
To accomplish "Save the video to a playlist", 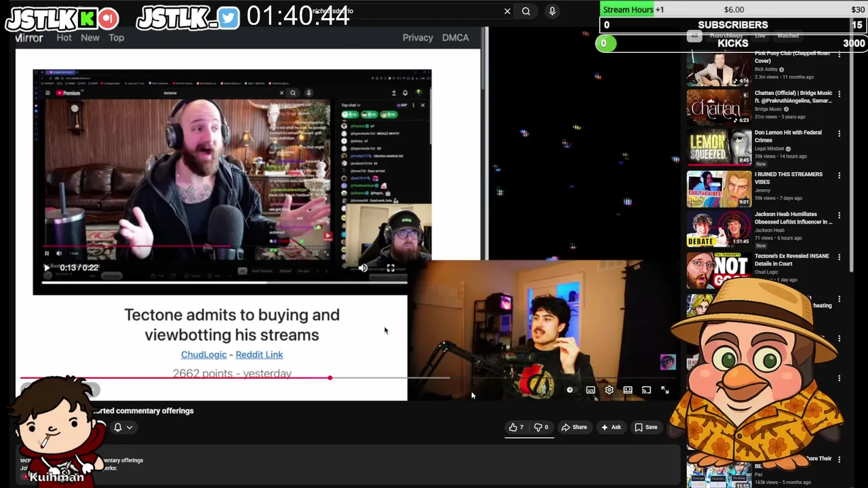I will [646, 427].
